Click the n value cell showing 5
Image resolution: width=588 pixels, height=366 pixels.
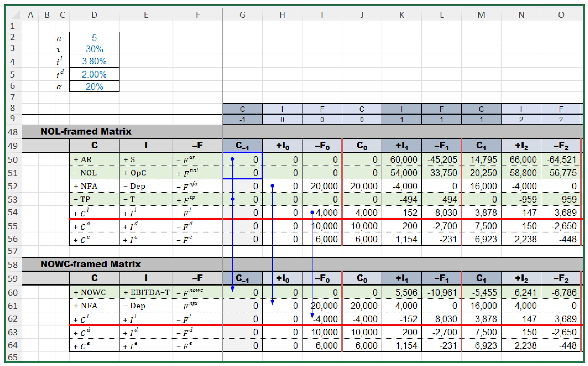(94, 38)
